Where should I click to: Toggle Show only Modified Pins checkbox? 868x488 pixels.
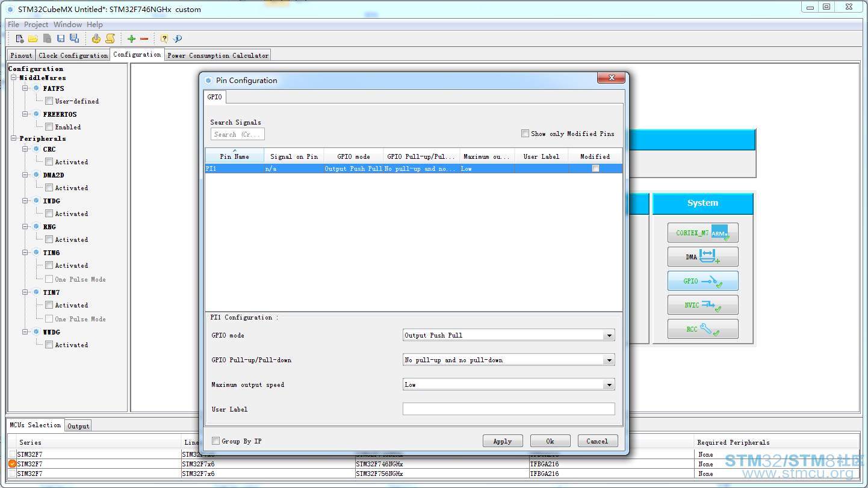click(x=525, y=134)
